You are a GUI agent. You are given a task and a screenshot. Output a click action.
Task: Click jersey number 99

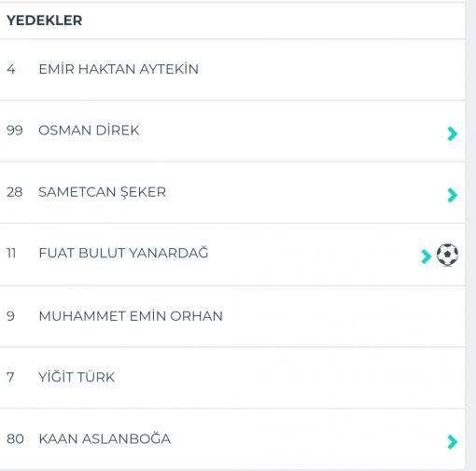coord(15,131)
